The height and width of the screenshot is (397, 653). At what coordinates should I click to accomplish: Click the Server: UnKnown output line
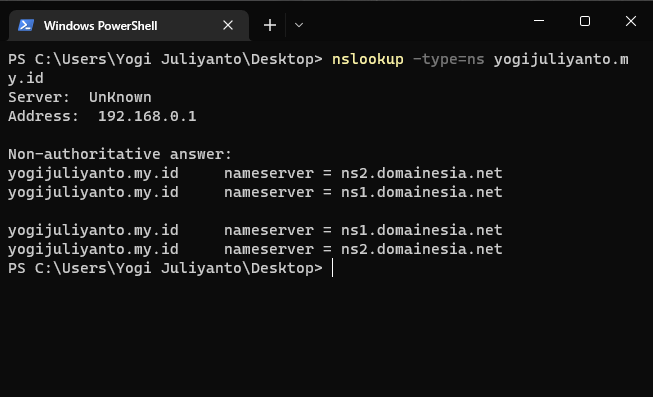pyautogui.click(x=80, y=97)
